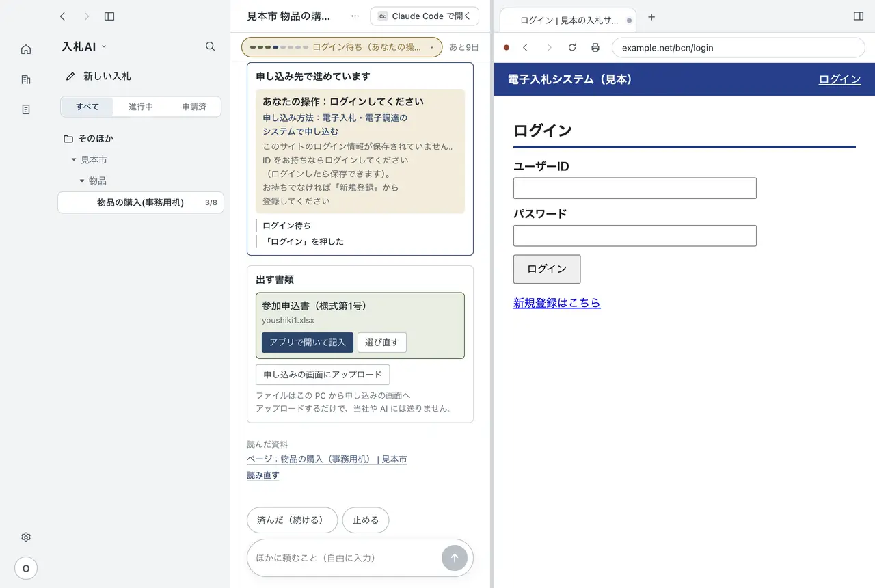Go back in the 入札AI app navigation
The width and height of the screenshot is (875, 588).
(x=63, y=16)
